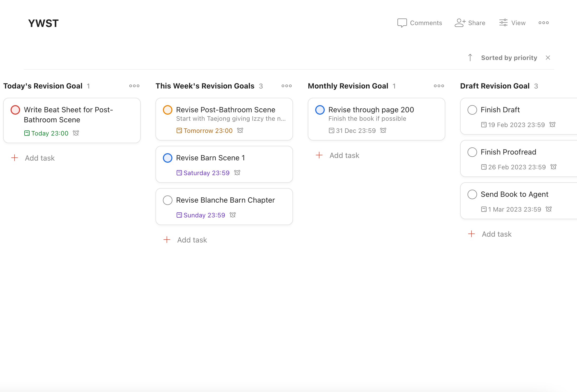Click the alarm icon next to Today 23:00
This screenshot has height=392, width=577.
point(76,133)
